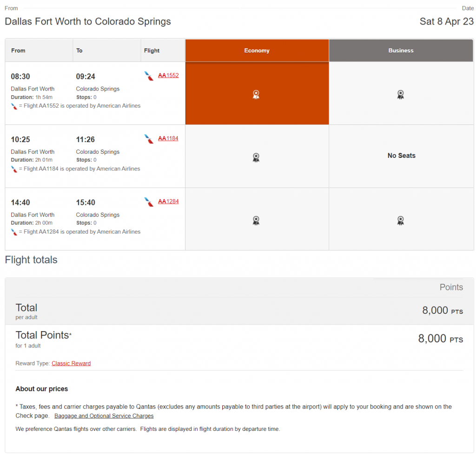This screenshot has height=456, width=476.
Task: Open the Classic Reward link
Action: tap(71, 364)
